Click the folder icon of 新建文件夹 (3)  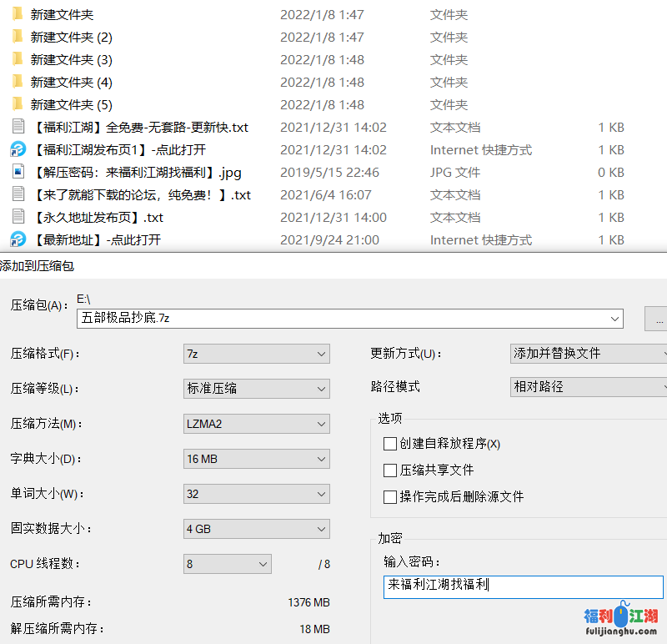coord(18,59)
